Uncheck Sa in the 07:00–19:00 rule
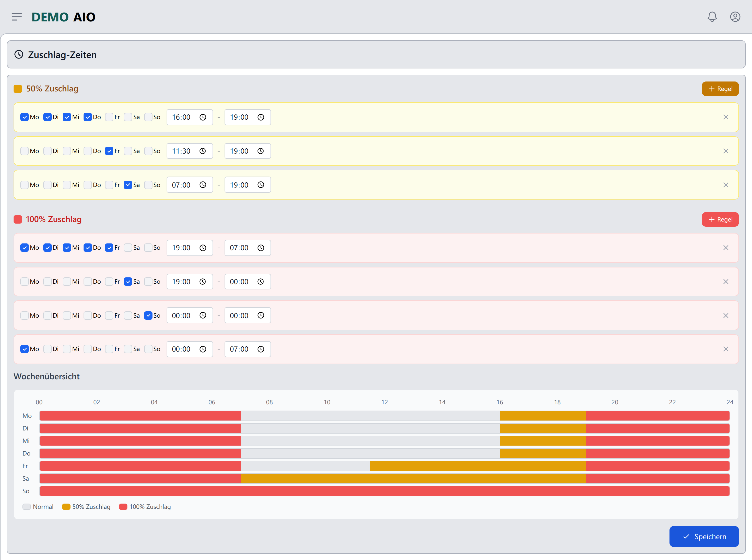This screenshot has width=752, height=560. [x=128, y=185]
